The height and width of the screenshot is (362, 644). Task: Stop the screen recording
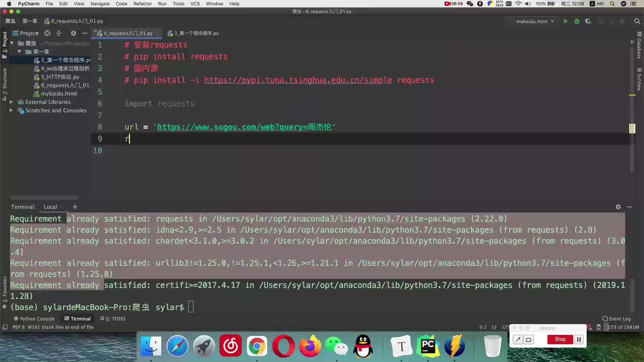click(x=560, y=340)
